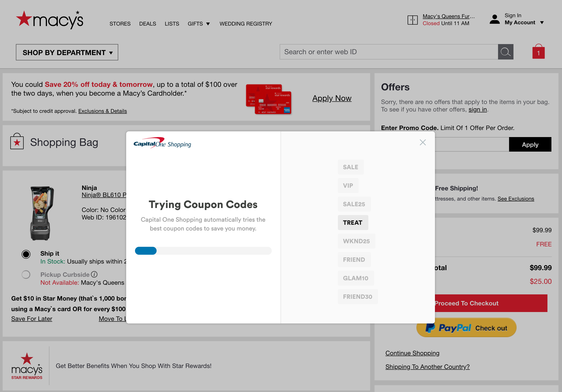Click the search or enter web ID field

[367, 52]
